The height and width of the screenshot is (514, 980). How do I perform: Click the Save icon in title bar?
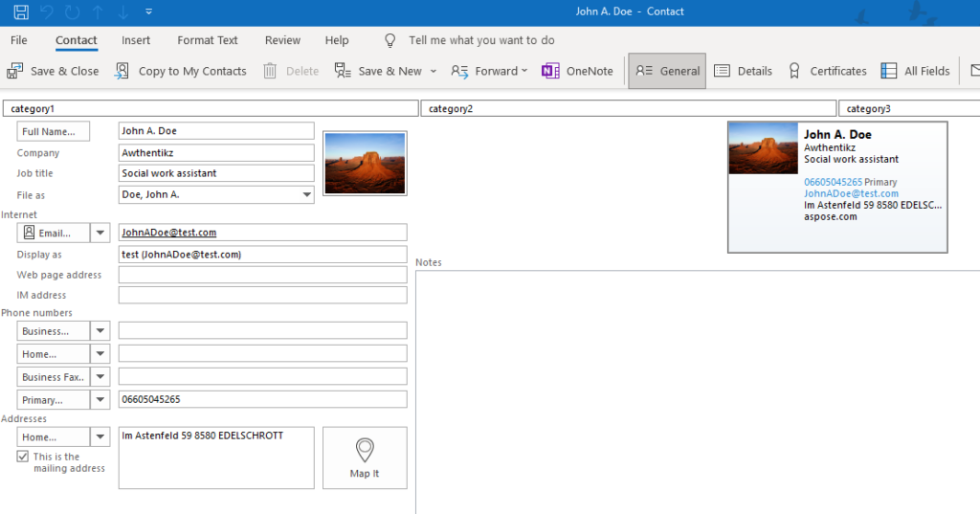click(21, 11)
